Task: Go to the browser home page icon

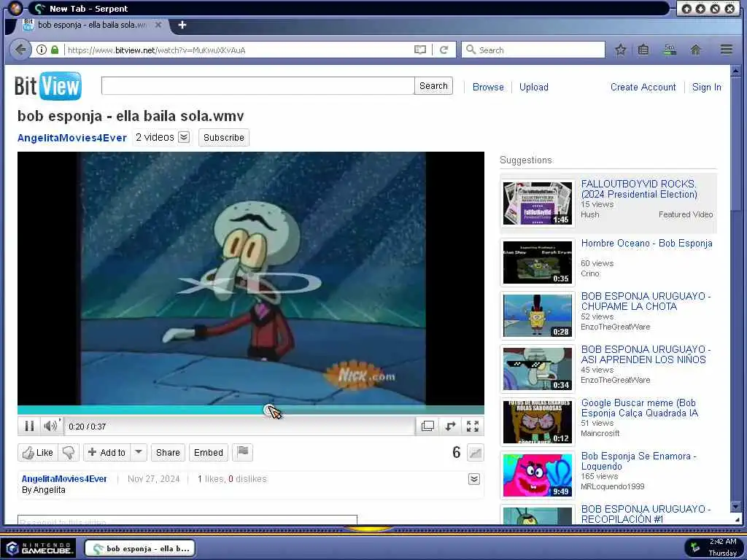Action: click(696, 50)
